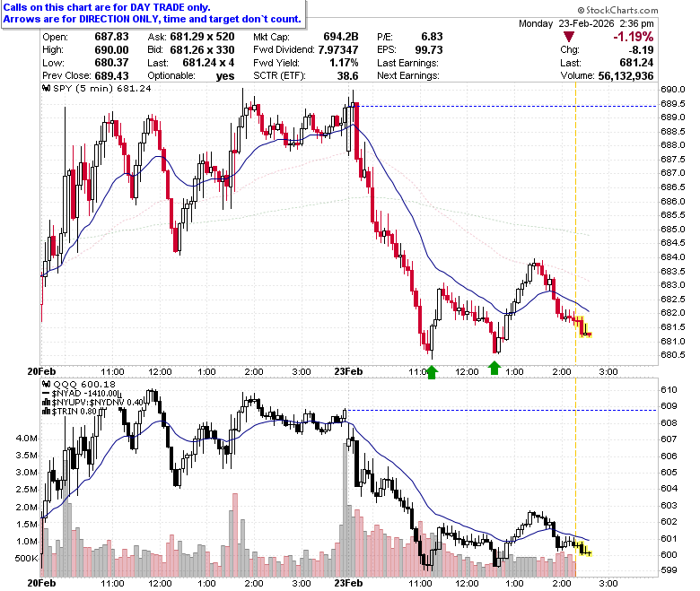Image resolution: width=700 pixels, height=591 pixels.
Task: Click the SPY chart candlestick legend icon
Action: point(46,88)
